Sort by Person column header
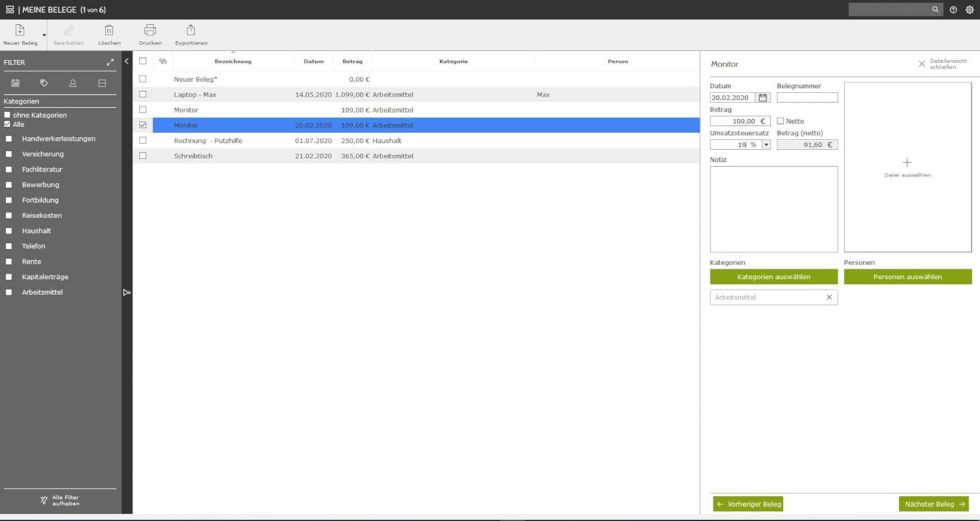The image size is (980, 521). pos(617,61)
